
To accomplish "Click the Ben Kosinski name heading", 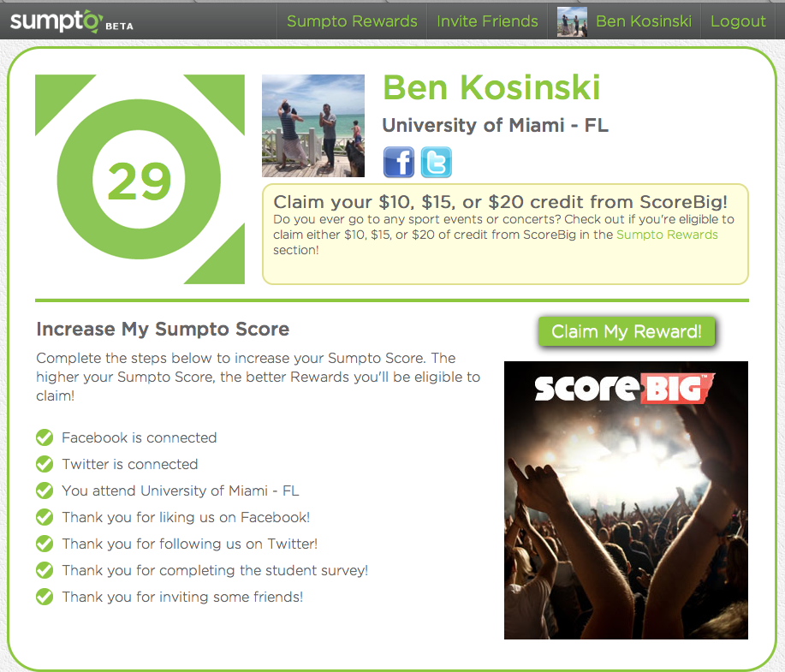I will click(491, 87).
